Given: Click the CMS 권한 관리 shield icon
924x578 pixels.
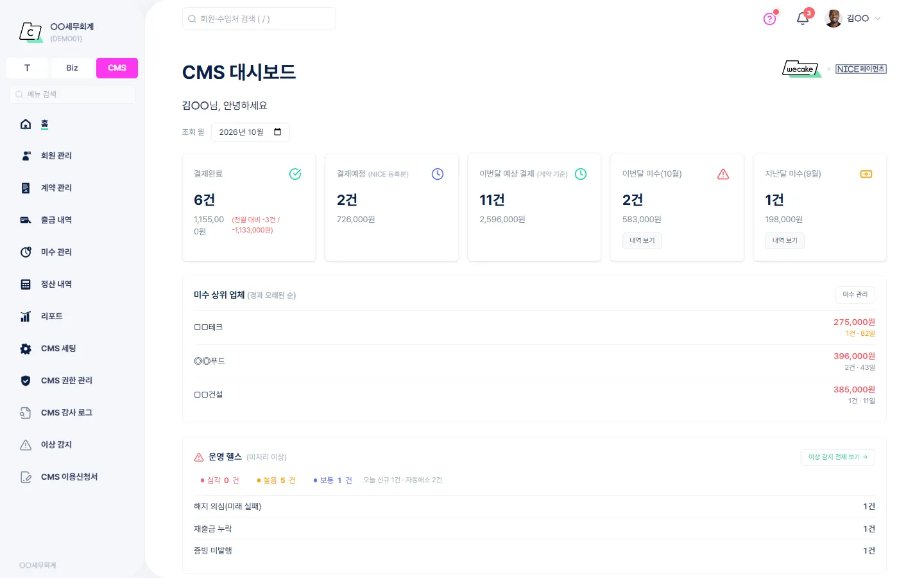Looking at the screenshot, I should point(26,381).
